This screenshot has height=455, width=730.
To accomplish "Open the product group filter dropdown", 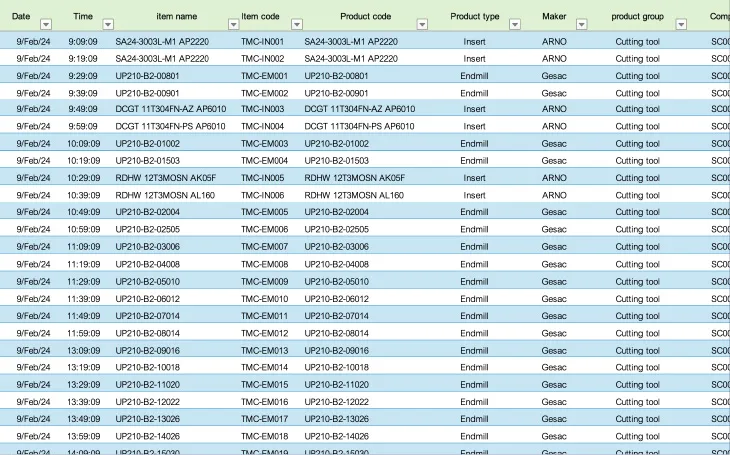I will pyautogui.click(x=681, y=25).
